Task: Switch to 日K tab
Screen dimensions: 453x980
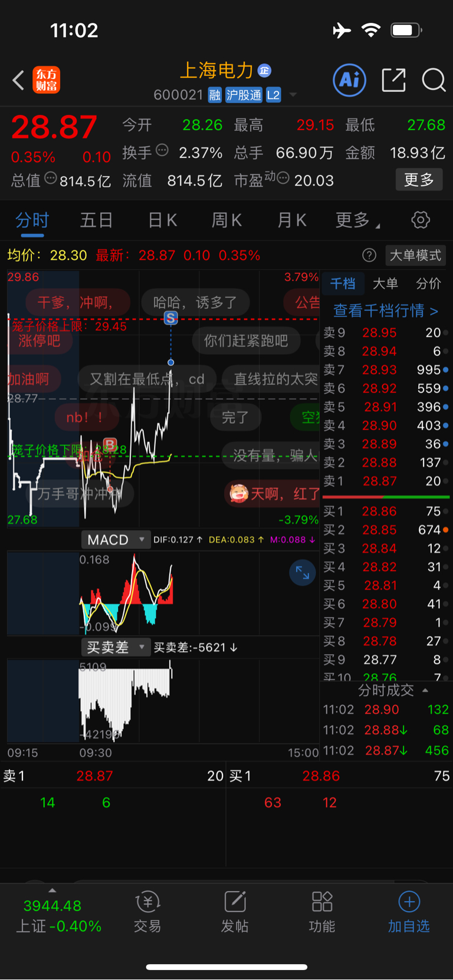Action: (162, 220)
